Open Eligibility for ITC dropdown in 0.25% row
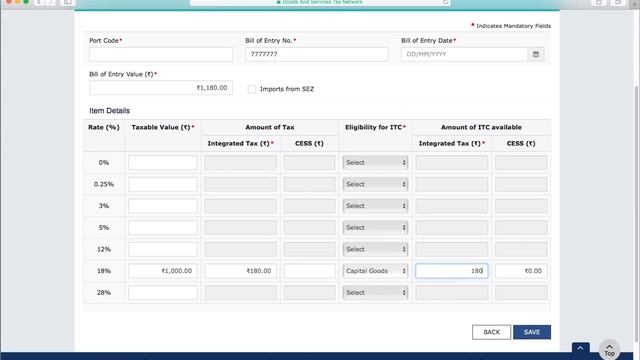 pos(375,184)
